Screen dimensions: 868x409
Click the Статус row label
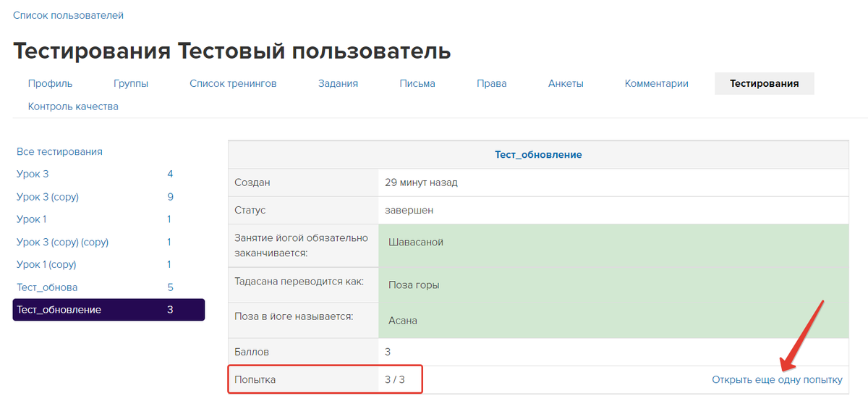point(250,210)
